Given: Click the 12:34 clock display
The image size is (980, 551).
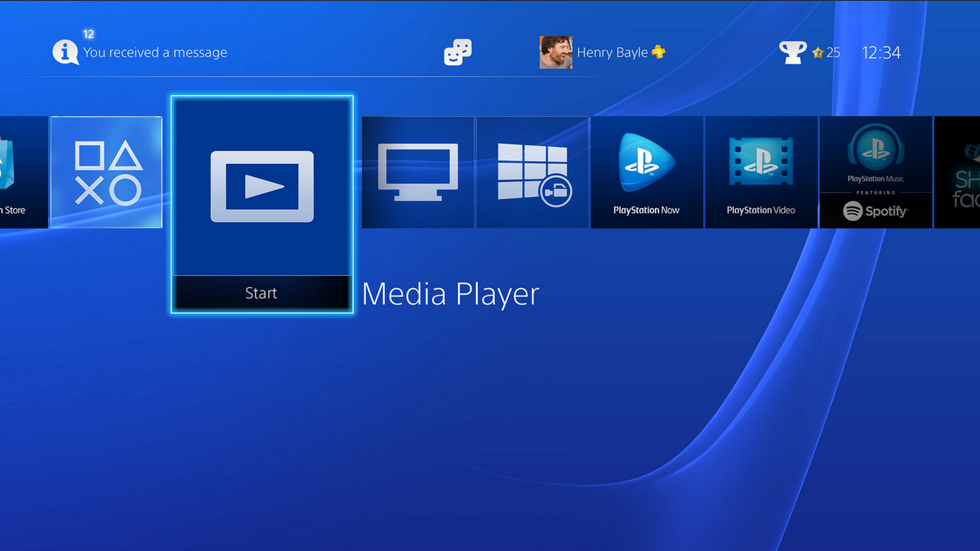Looking at the screenshot, I should click(881, 52).
